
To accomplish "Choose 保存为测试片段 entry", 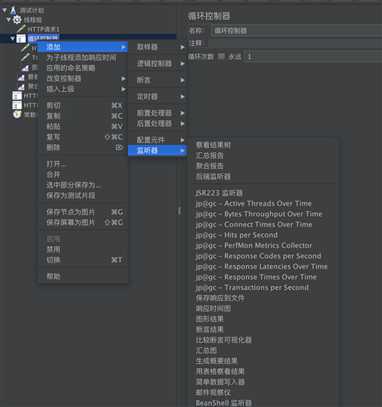I will (83, 195).
